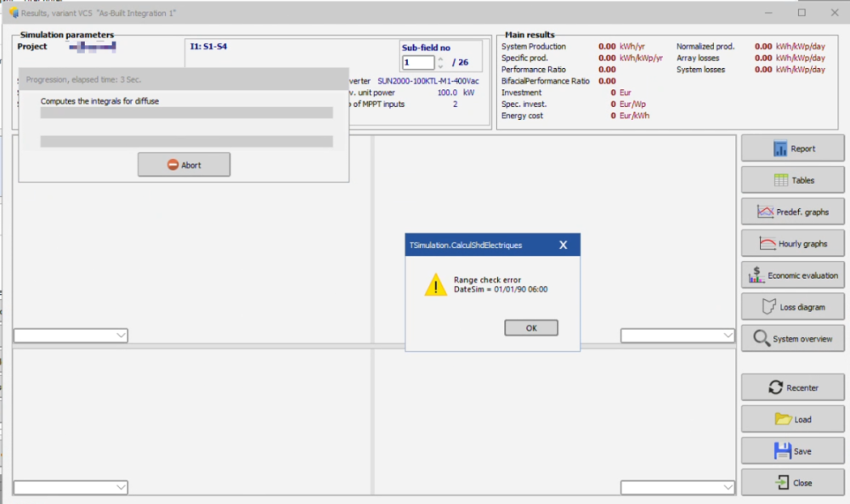
Task: Close the Results variant window
Action: click(x=835, y=12)
